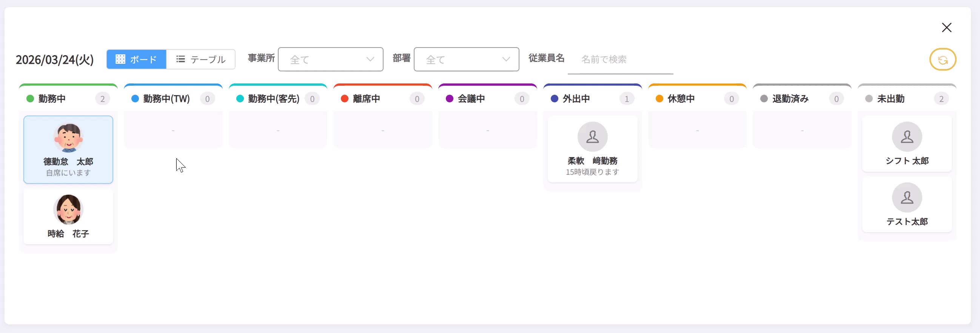Switch to テーブル view
Viewport: 980px width, 333px height.
[x=201, y=59]
